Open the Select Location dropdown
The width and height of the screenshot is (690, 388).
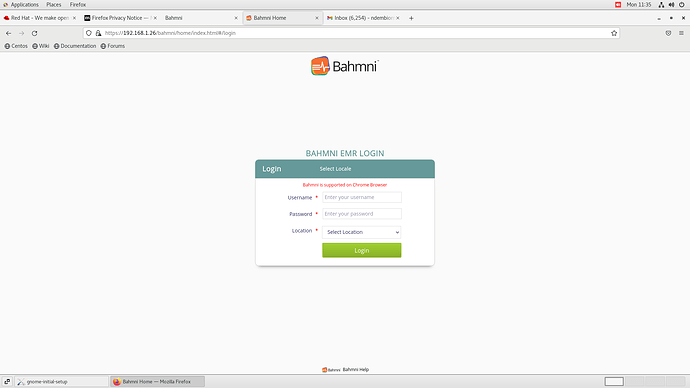(362, 232)
